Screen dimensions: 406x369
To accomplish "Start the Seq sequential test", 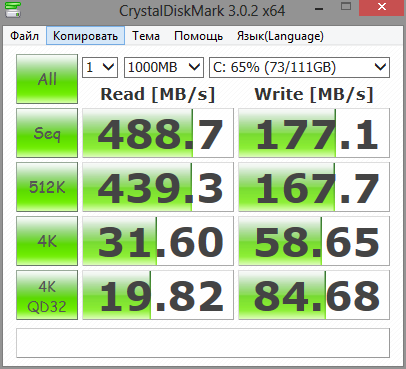I will pos(47,133).
